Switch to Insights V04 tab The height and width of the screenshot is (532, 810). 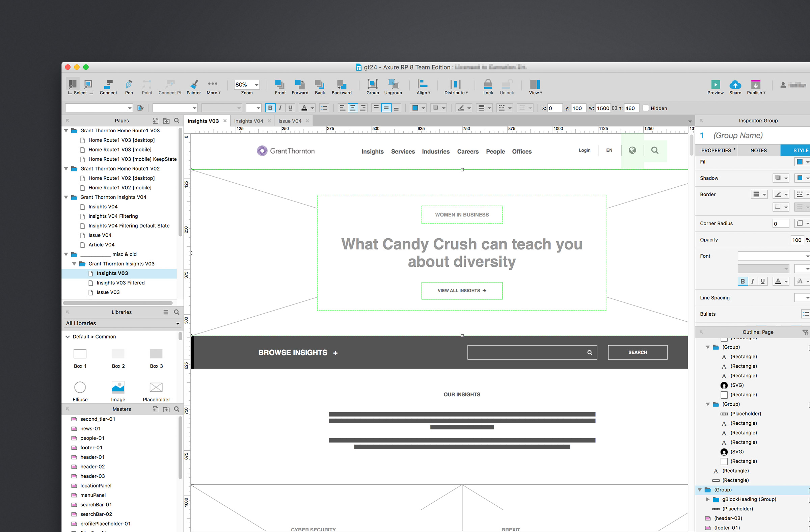(x=248, y=121)
